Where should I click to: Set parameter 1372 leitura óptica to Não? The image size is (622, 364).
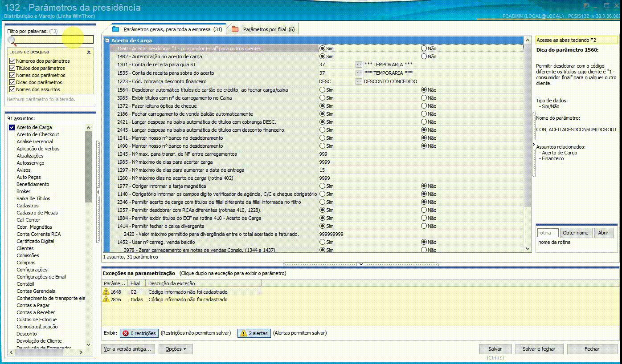pos(424,106)
